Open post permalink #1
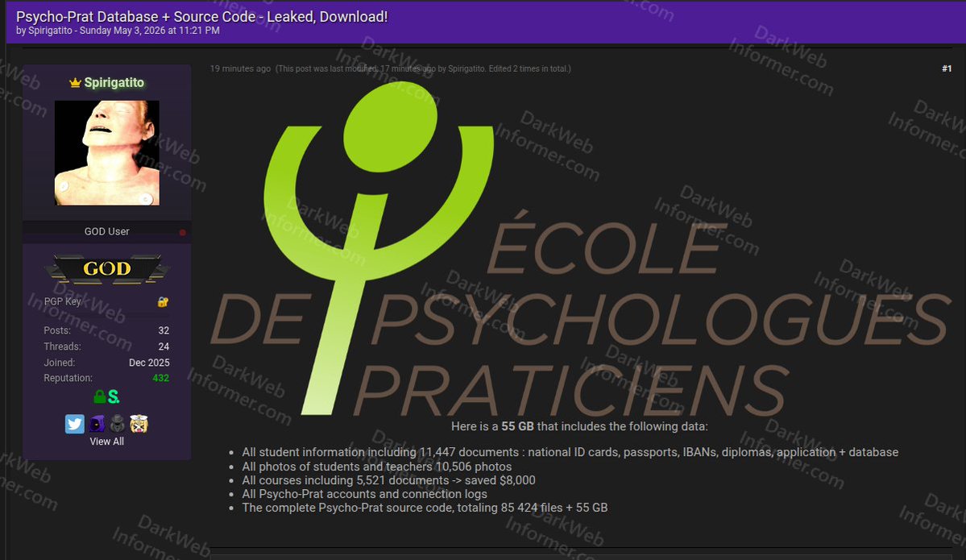 pyautogui.click(x=947, y=68)
